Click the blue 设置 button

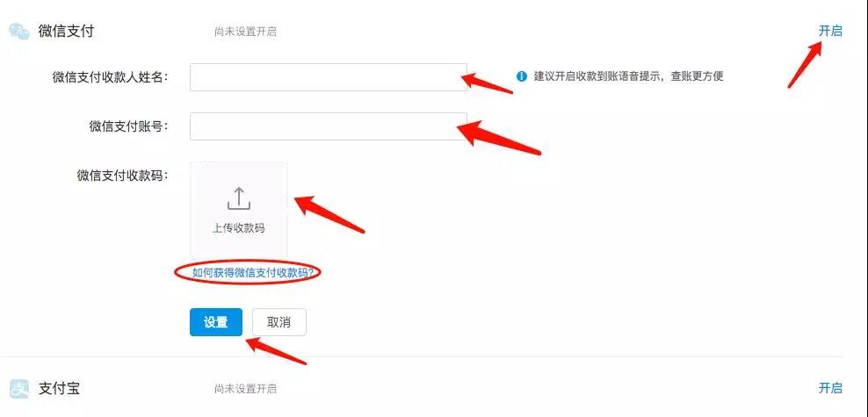click(216, 322)
